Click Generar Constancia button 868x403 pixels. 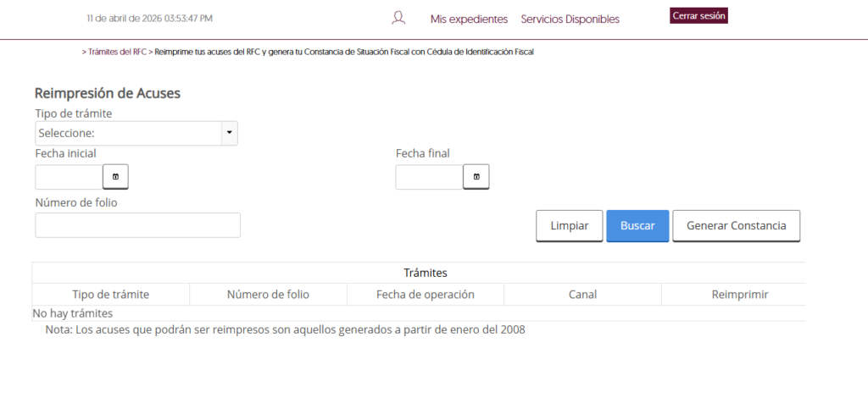tap(737, 225)
